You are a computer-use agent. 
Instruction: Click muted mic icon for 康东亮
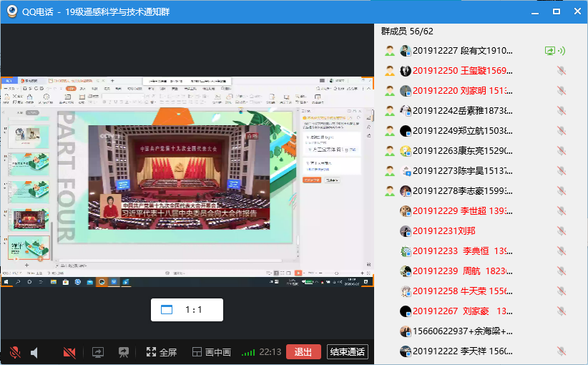point(562,151)
